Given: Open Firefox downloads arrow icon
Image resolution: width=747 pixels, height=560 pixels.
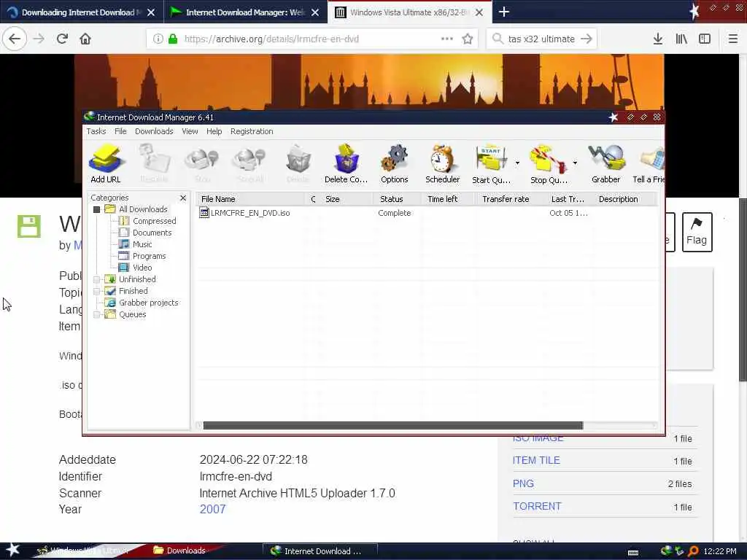Looking at the screenshot, I should 658,39.
